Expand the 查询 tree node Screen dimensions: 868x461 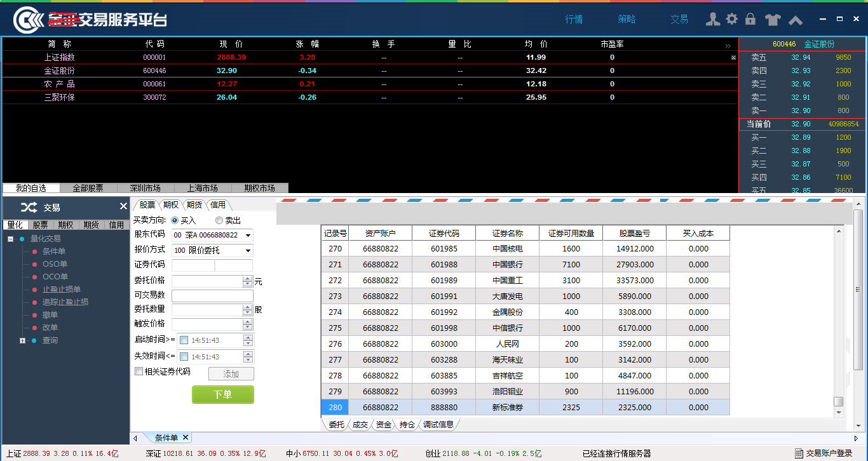point(22,340)
